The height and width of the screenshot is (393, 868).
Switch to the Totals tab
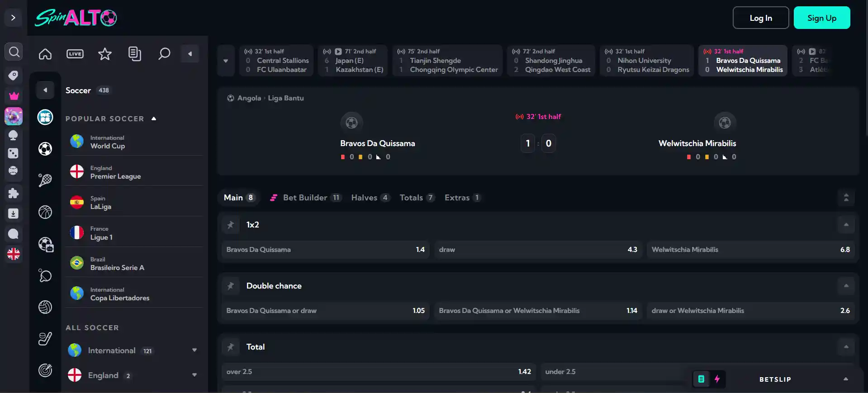tap(417, 198)
